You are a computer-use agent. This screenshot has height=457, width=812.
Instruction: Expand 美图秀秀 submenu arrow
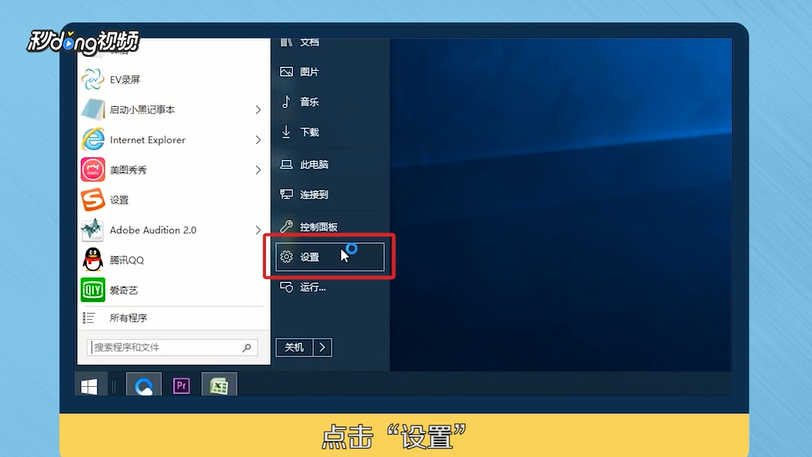[258, 169]
